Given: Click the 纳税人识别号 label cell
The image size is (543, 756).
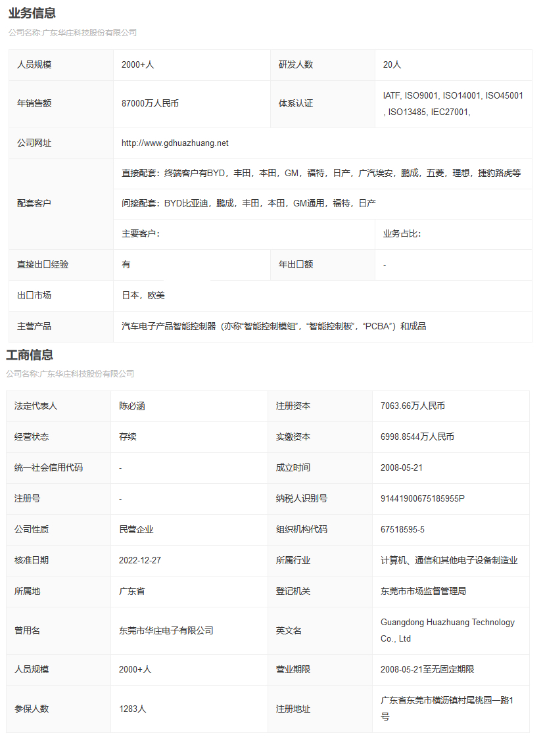Looking at the screenshot, I should 320,498.
